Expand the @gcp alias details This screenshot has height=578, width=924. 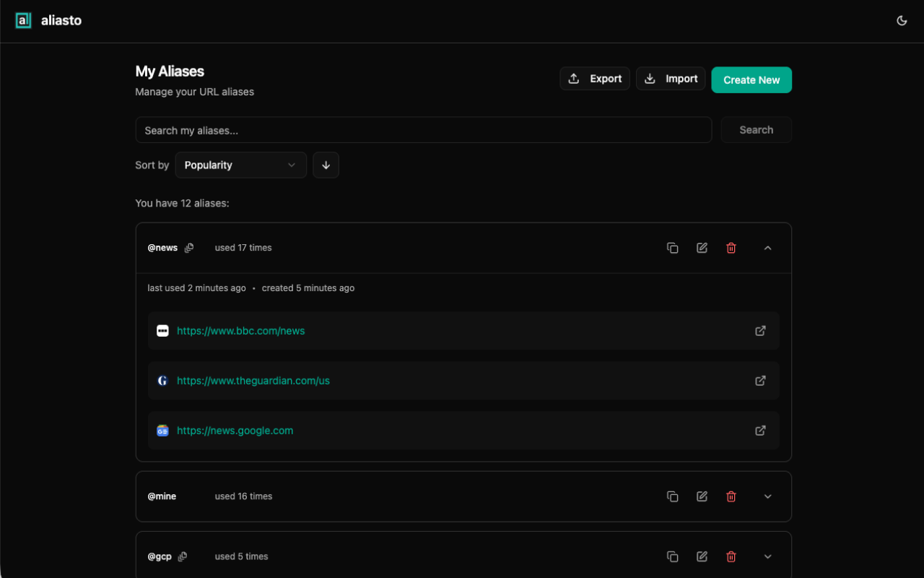767,556
